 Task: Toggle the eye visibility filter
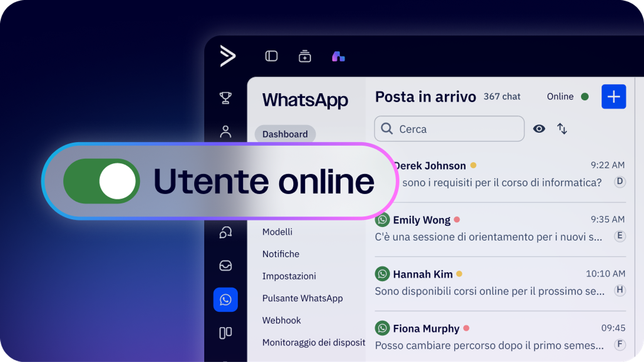[x=539, y=129]
